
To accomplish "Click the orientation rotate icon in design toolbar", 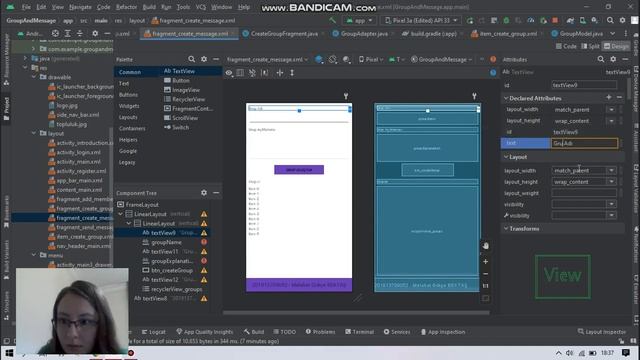I will [x=333, y=59].
